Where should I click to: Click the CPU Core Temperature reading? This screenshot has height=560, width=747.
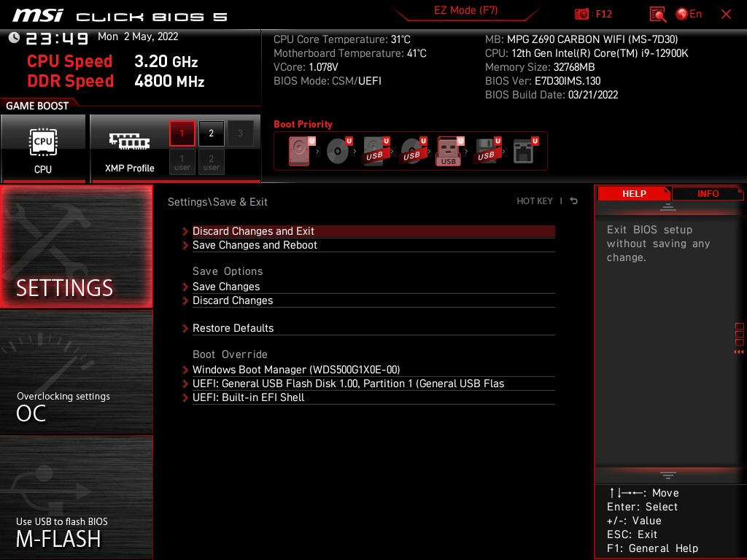(341, 39)
